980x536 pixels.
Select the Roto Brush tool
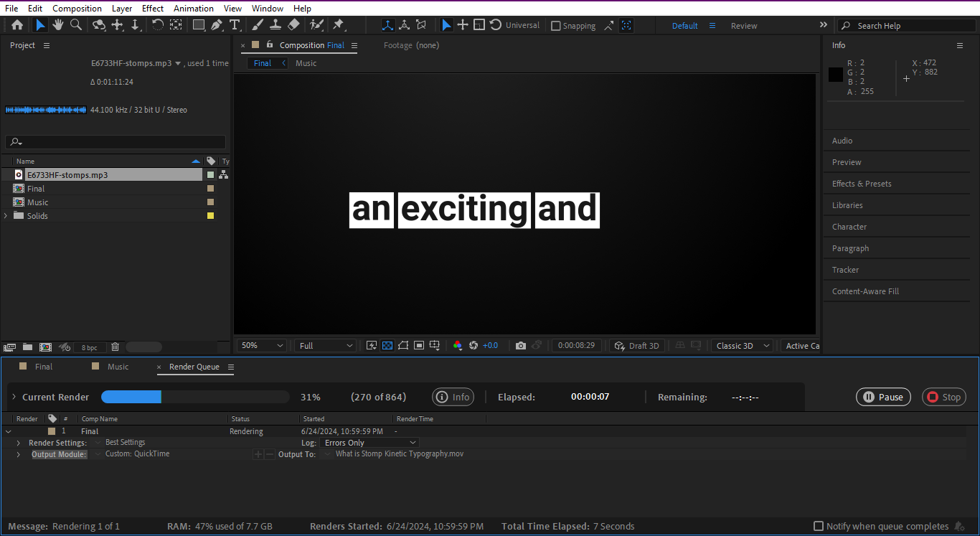[316, 25]
